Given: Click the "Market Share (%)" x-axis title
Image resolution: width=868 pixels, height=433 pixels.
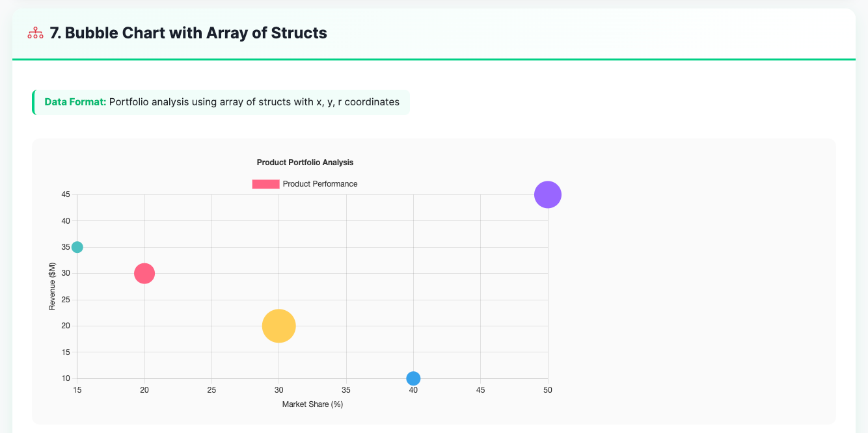Looking at the screenshot, I should 312,404.
